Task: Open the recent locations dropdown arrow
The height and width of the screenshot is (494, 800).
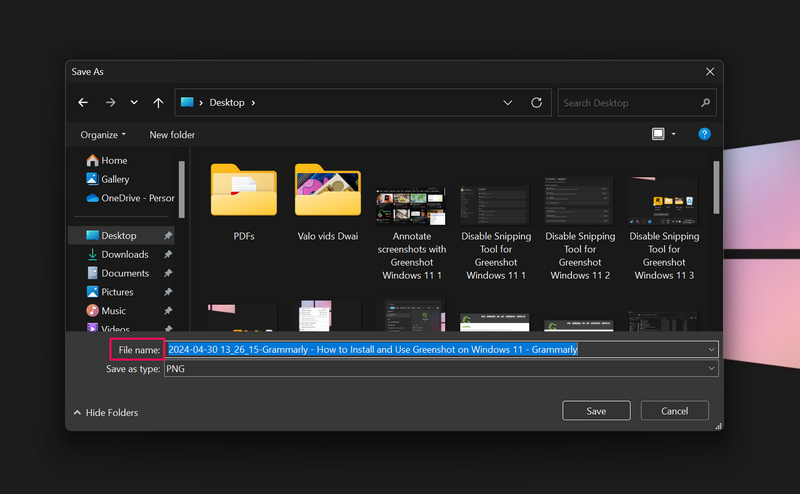Action: [134, 102]
